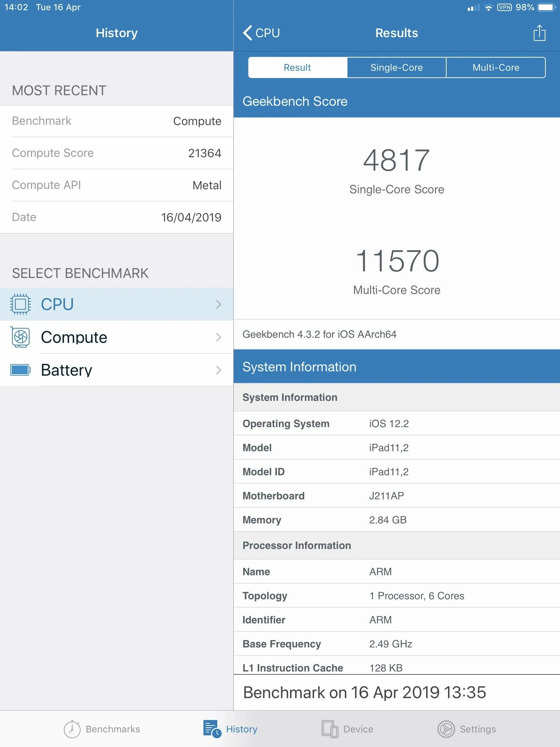The height and width of the screenshot is (747, 560).
Task: Tap the cellular signal bars icon
Action: [x=474, y=8]
